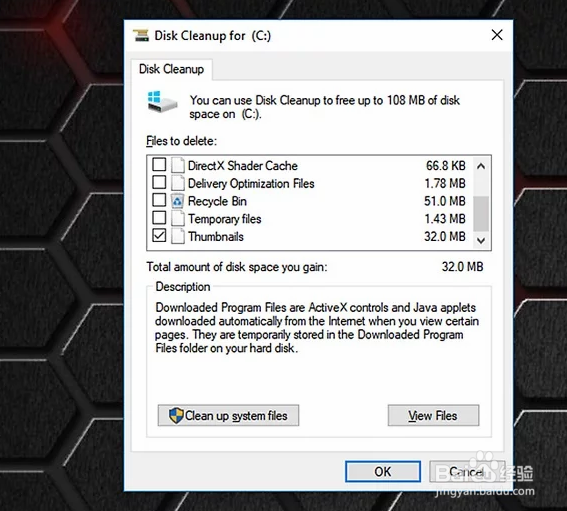
Task: Click the Windows drive icon beside description
Action: click(162, 102)
